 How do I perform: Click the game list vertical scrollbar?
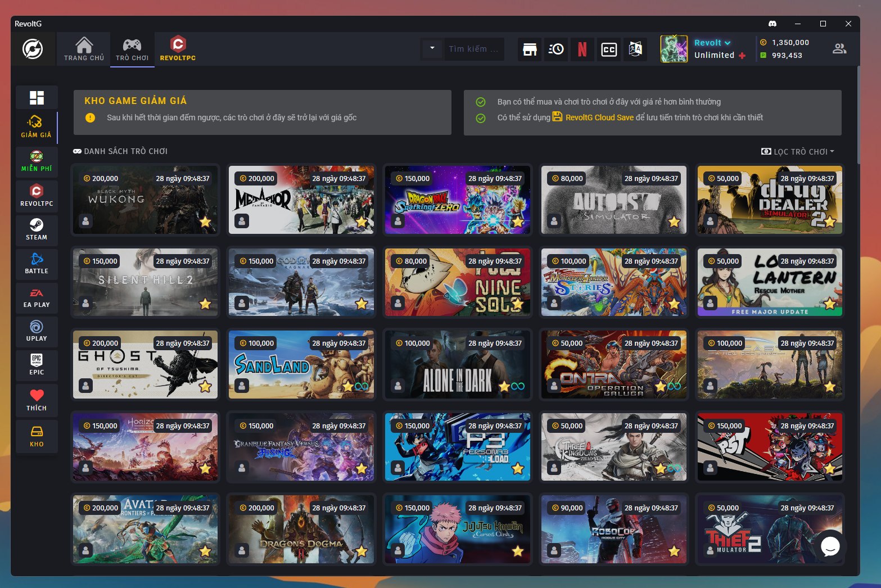click(x=858, y=115)
